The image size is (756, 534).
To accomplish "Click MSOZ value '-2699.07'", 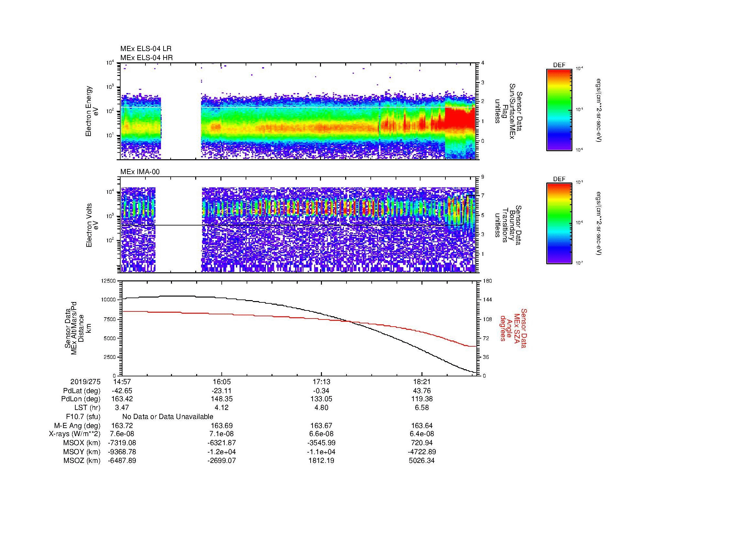I will (222, 461).
